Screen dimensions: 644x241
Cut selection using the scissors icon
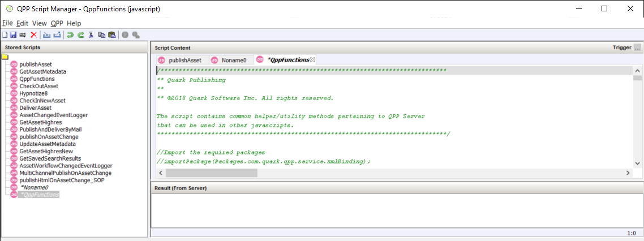pos(91,35)
